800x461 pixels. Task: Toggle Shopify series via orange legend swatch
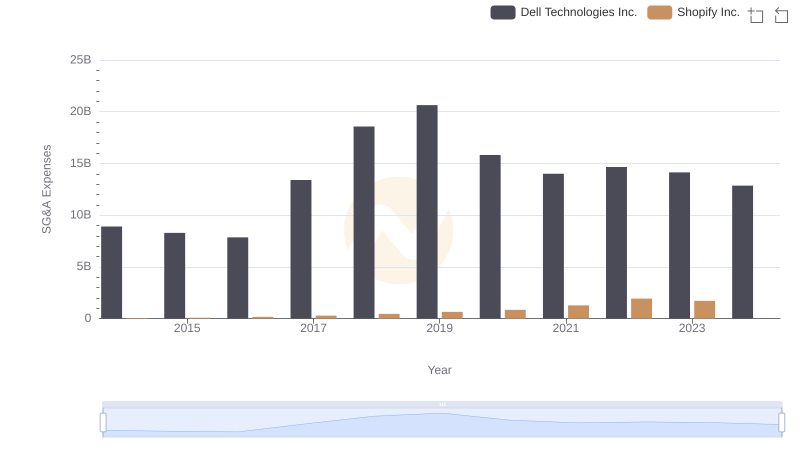659,12
